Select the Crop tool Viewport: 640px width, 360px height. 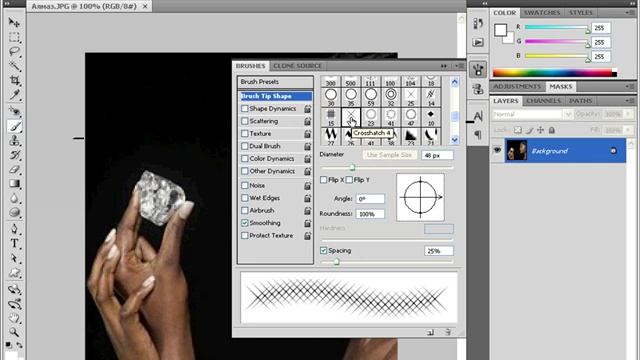[14, 80]
